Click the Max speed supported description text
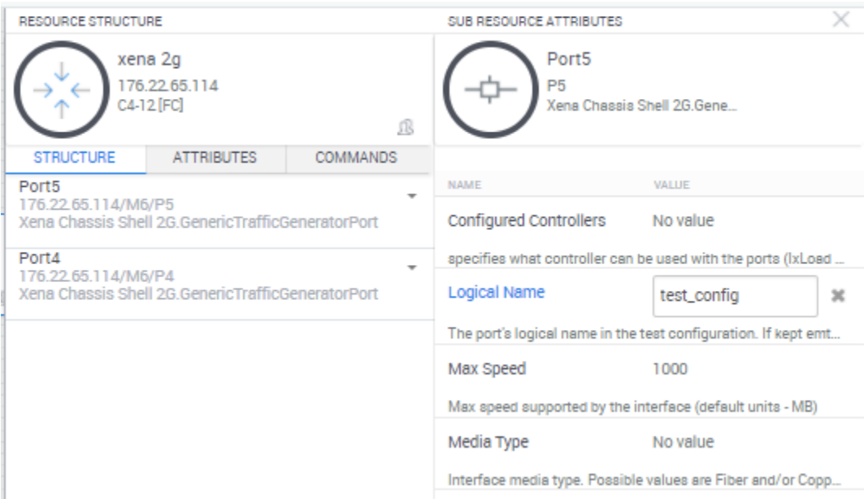 coord(632,406)
